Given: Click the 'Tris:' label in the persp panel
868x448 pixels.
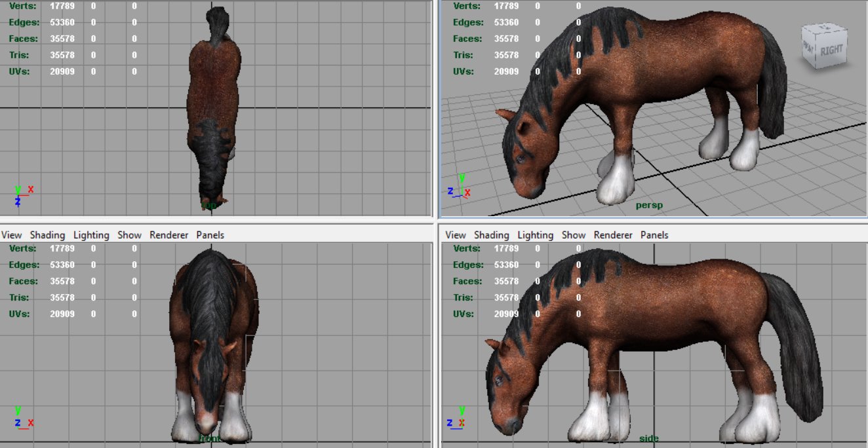Looking at the screenshot, I should point(463,55).
